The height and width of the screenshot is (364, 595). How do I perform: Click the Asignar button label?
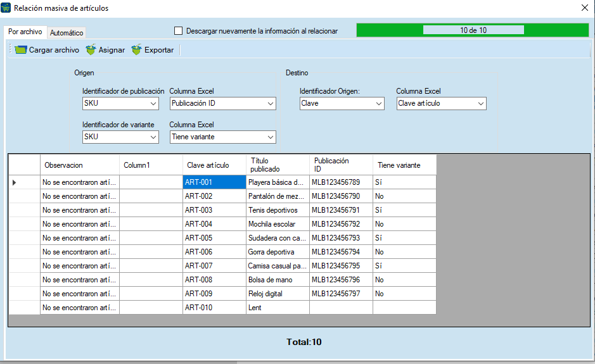[x=112, y=49]
